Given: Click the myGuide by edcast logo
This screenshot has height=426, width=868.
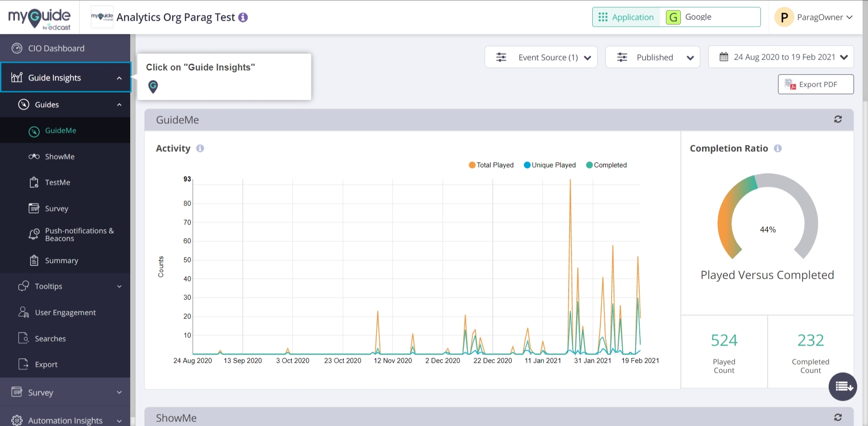Looking at the screenshot, I should point(39,19).
